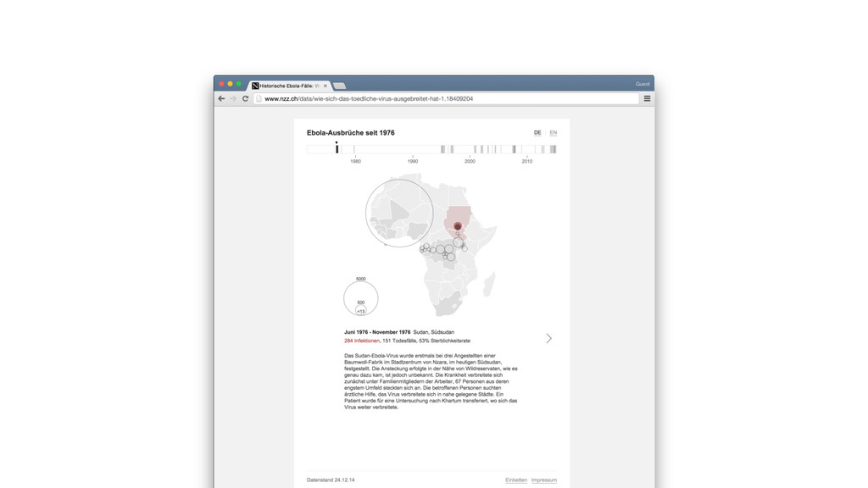Screen dimensions: 868x488
Task: Click the 'Juni 1976 - November 1976' date
Action: click(377, 332)
